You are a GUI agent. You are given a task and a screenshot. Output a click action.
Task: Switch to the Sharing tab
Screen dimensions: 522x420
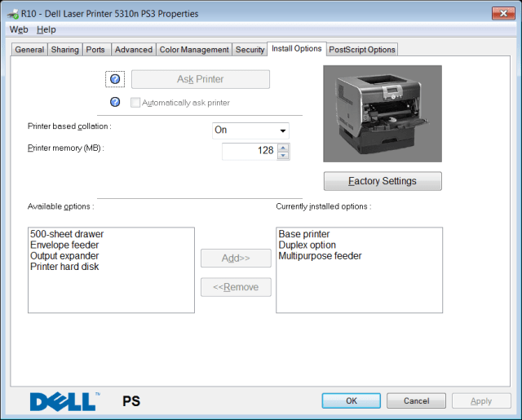coord(65,50)
